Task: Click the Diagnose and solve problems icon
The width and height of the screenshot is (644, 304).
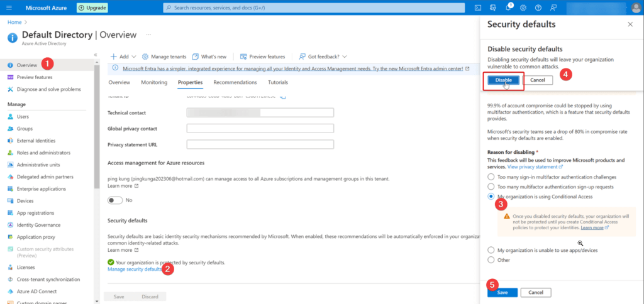Action: (x=11, y=89)
